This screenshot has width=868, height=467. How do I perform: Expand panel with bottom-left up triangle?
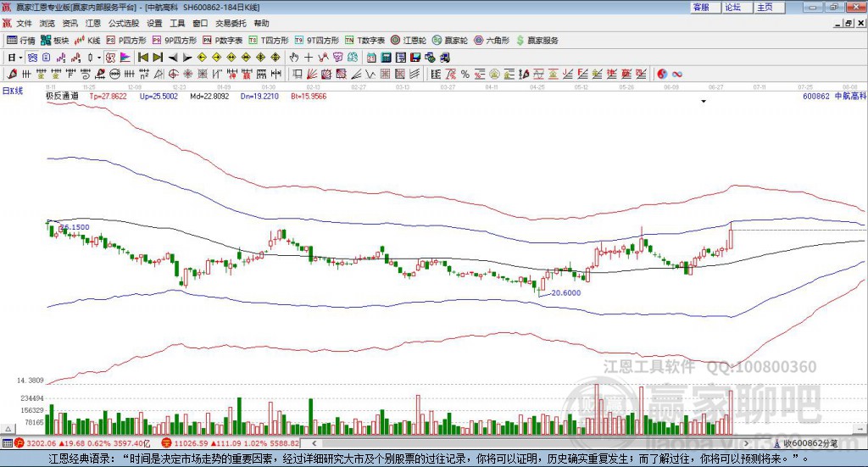click(x=8, y=429)
